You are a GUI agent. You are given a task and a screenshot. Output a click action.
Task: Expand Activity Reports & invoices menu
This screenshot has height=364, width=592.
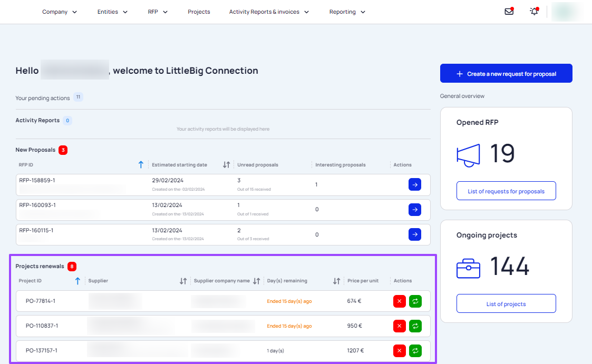coord(269,12)
